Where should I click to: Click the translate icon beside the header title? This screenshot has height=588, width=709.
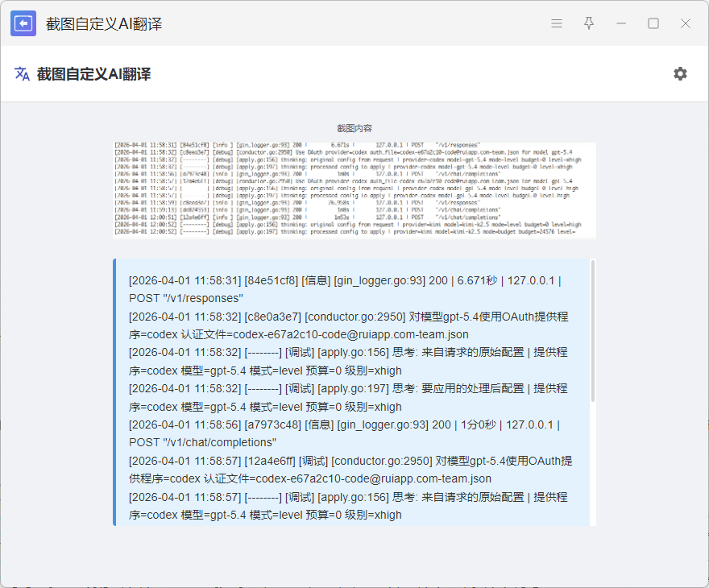tap(22, 74)
